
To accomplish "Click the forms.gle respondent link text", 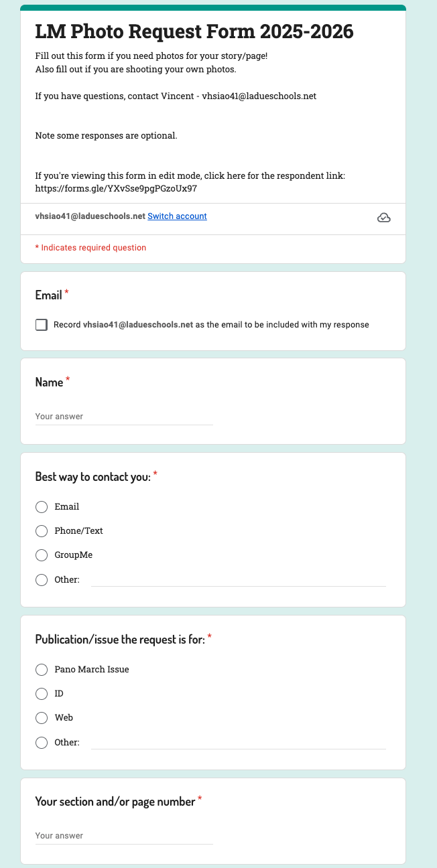I will (x=116, y=188).
